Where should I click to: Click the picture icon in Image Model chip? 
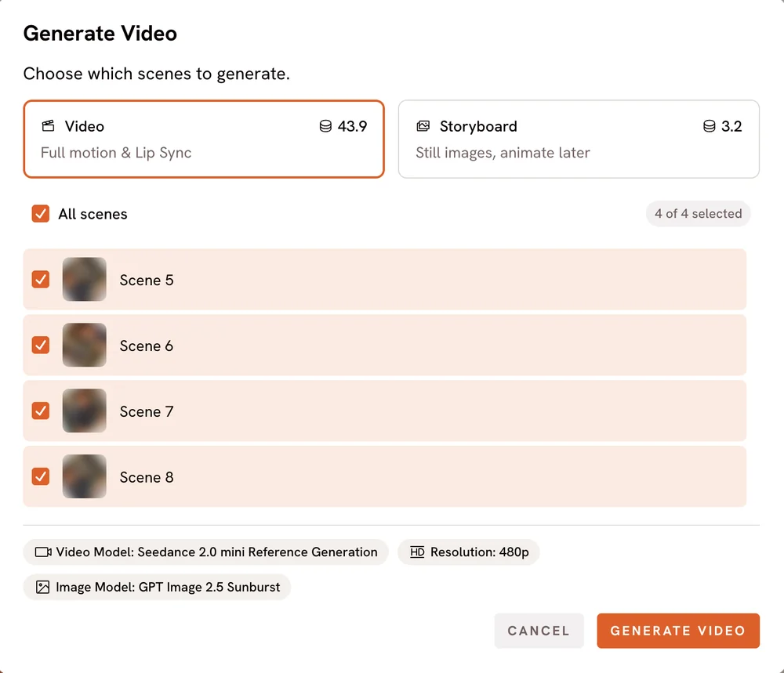coord(43,587)
